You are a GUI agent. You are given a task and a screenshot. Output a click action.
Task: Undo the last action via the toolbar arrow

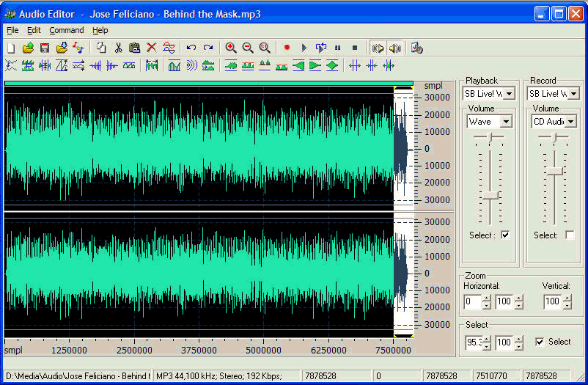191,48
